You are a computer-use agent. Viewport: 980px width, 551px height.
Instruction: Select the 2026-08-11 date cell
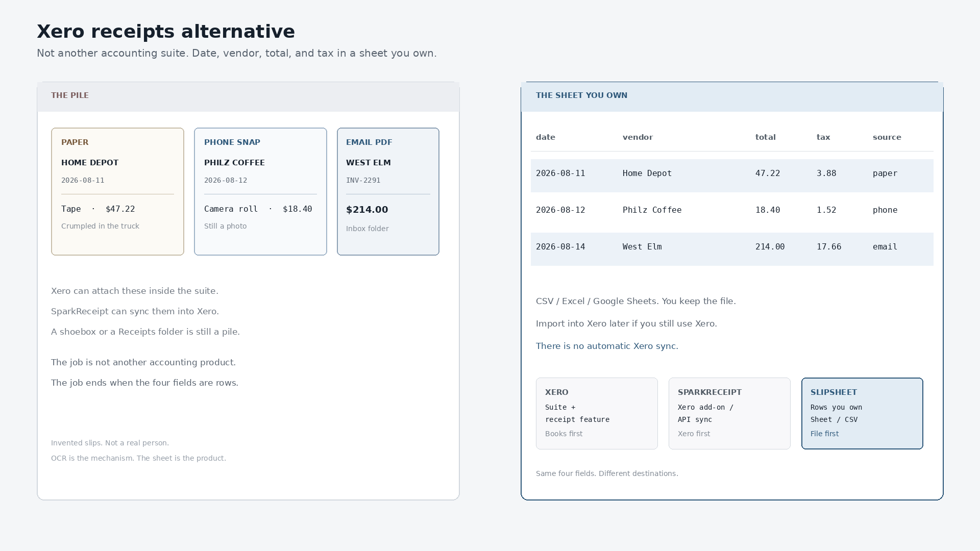(x=560, y=173)
